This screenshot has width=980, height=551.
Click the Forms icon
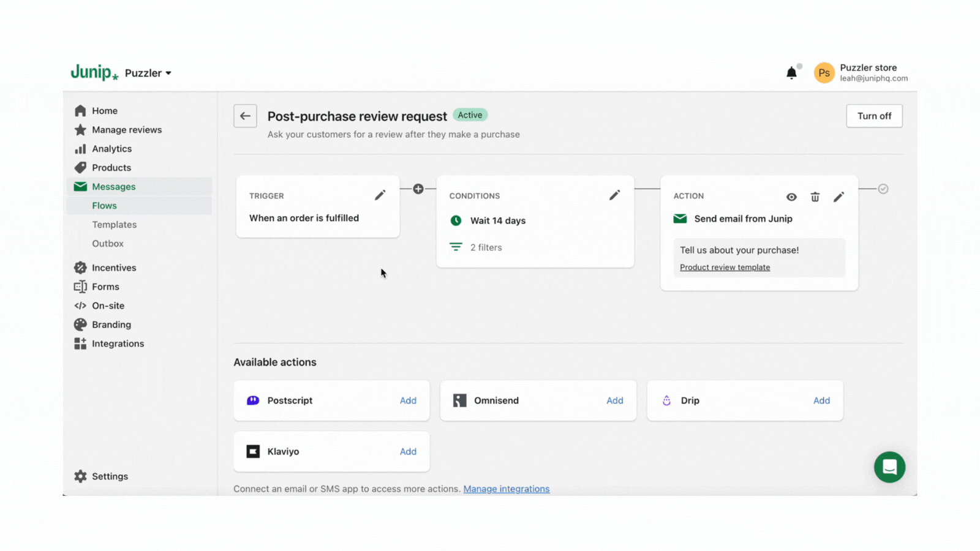(x=80, y=287)
